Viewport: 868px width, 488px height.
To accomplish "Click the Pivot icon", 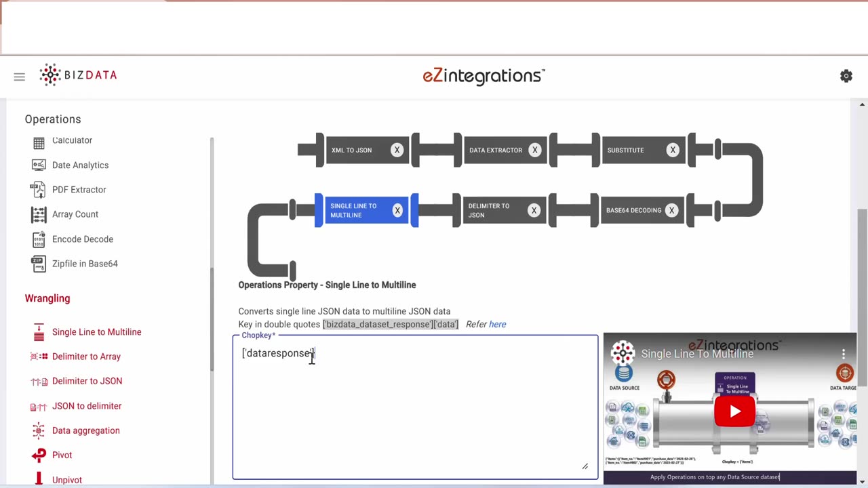I will (39, 455).
